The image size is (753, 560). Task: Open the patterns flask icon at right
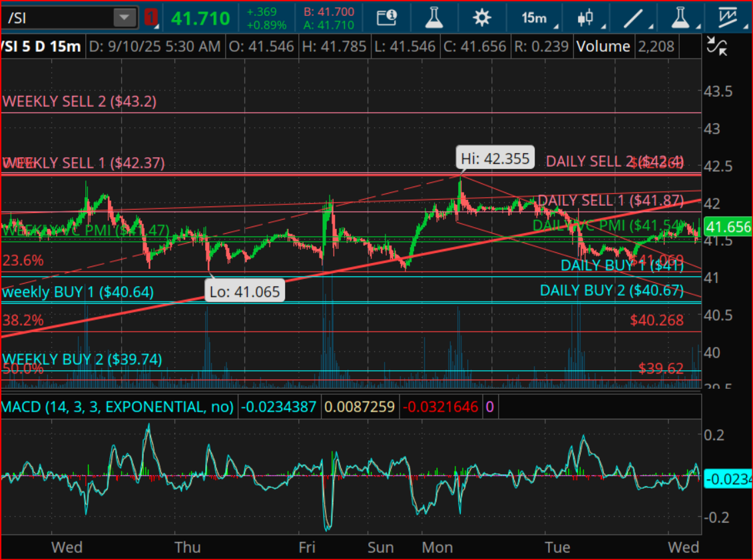(x=680, y=18)
